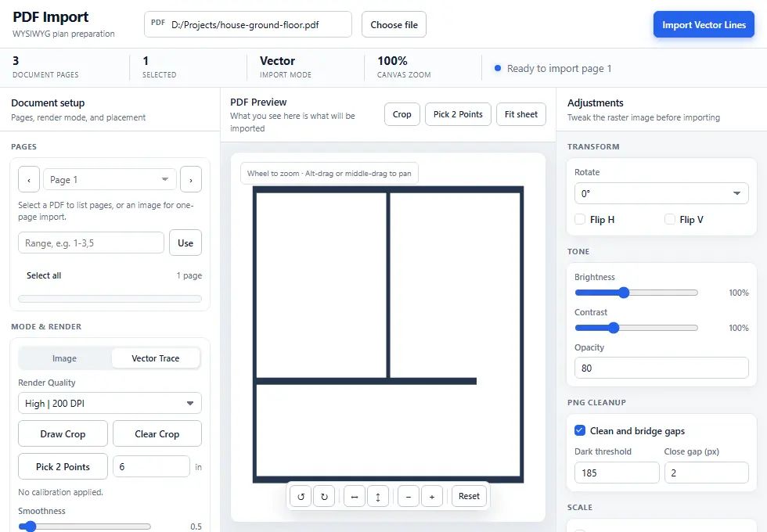Go to next page arrow
Viewport: 767px width, 532px height.
point(191,179)
